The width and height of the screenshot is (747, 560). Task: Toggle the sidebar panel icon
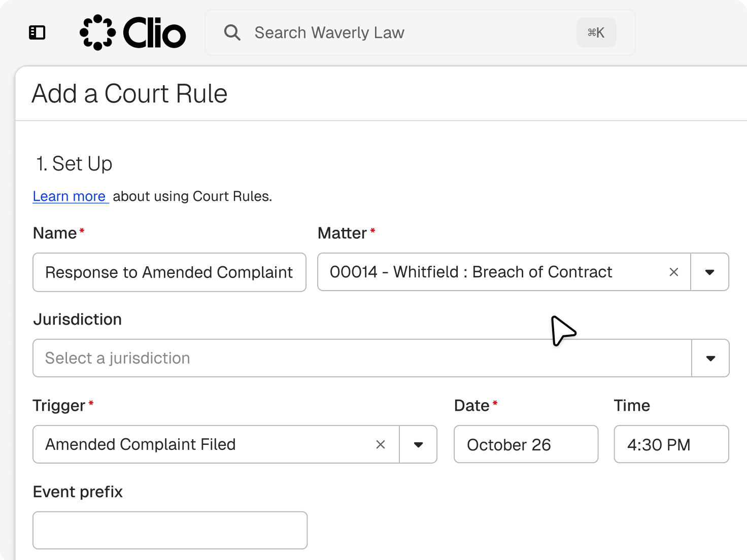(37, 32)
